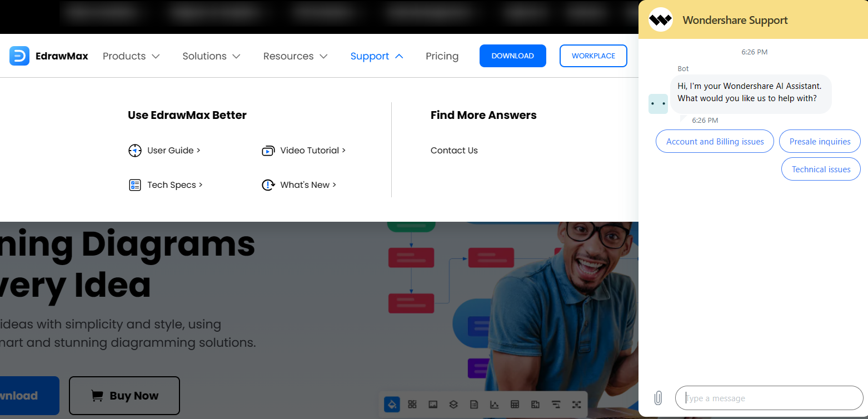
Task: Collapse the Support dropdown menu
Action: point(377,56)
